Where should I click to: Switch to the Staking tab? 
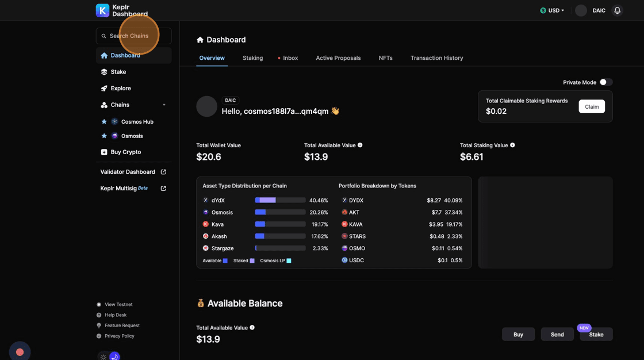[252, 58]
